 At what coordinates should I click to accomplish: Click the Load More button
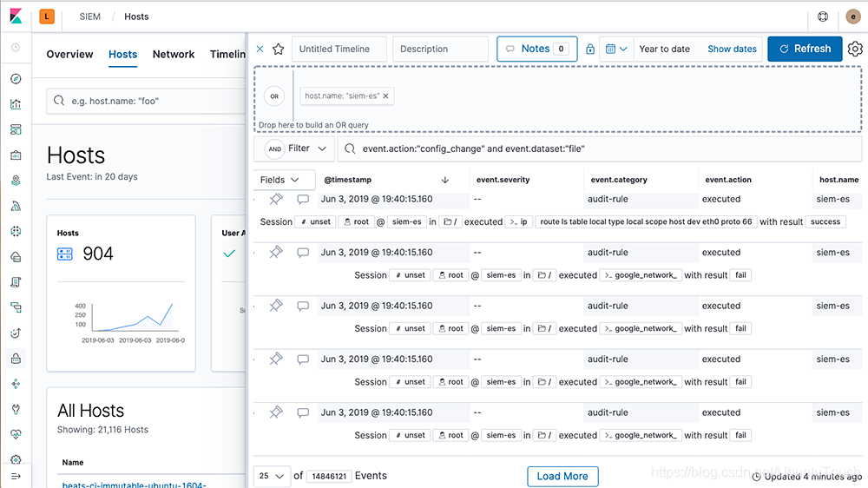[x=562, y=477]
